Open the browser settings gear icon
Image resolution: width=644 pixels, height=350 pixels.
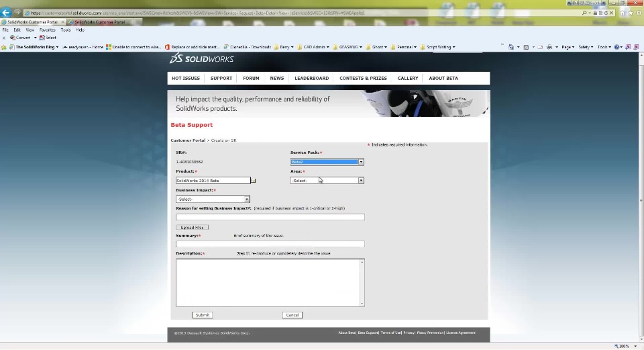tap(639, 13)
